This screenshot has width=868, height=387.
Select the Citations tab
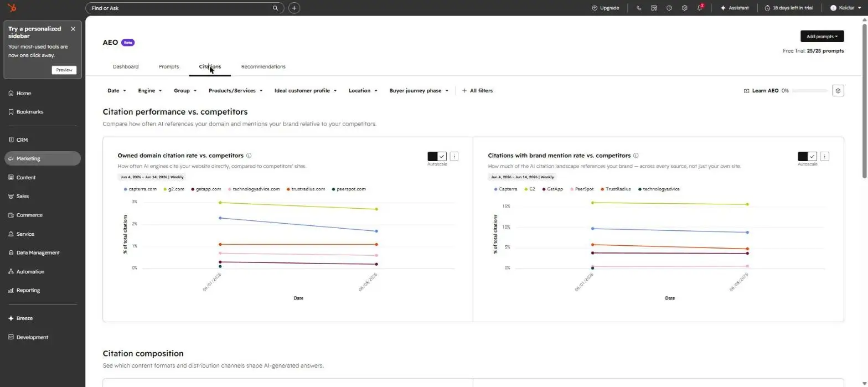click(x=210, y=66)
